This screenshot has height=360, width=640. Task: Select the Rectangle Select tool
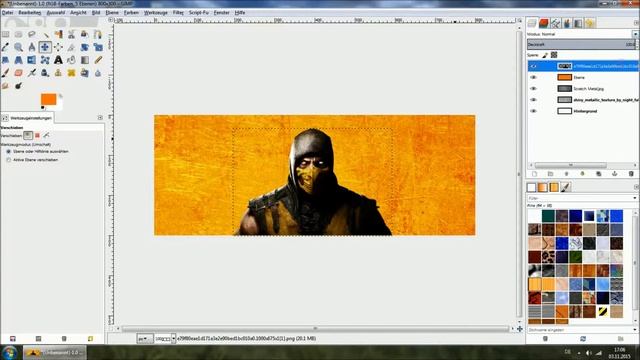pos(5,34)
